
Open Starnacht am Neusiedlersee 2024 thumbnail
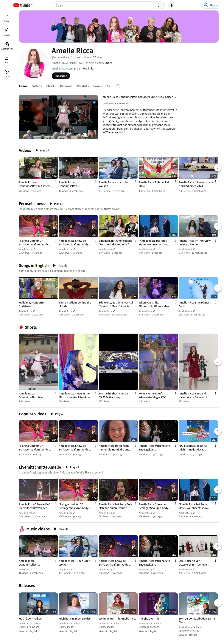198,168
